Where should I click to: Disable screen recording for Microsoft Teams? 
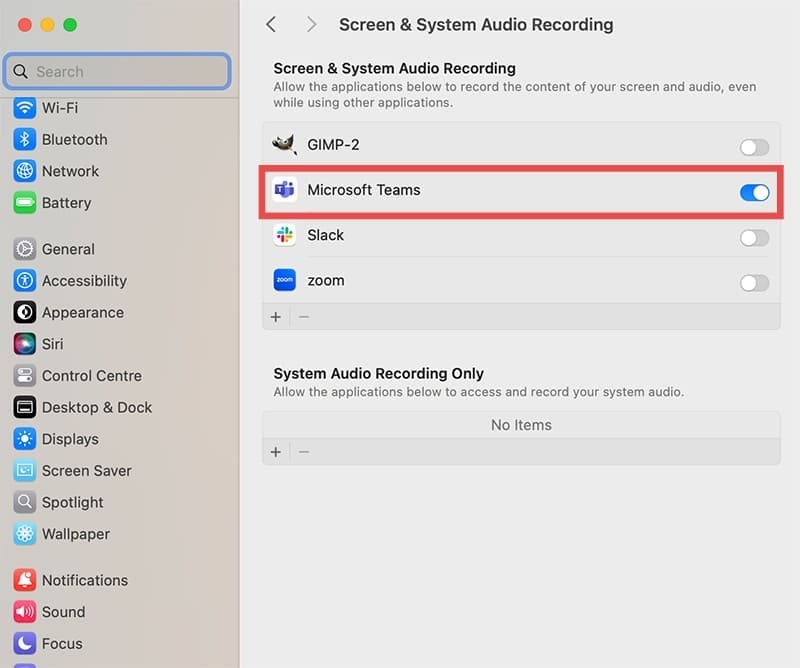pos(754,192)
